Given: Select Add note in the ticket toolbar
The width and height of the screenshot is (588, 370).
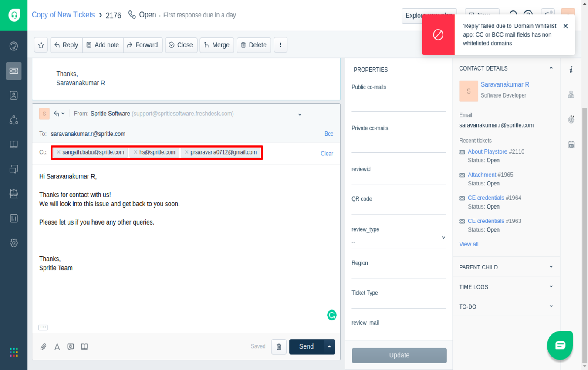Looking at the screenshot, I should pyautogui.click(x=103, y=45).
